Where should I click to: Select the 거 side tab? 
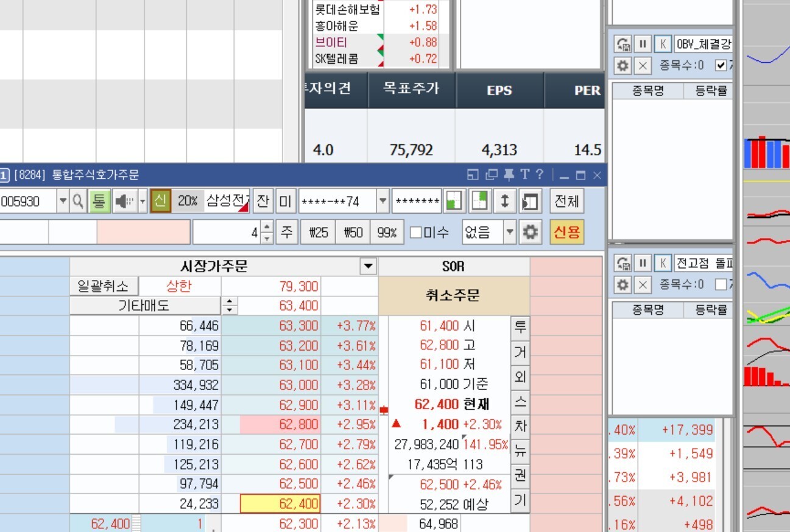(520, 352)
